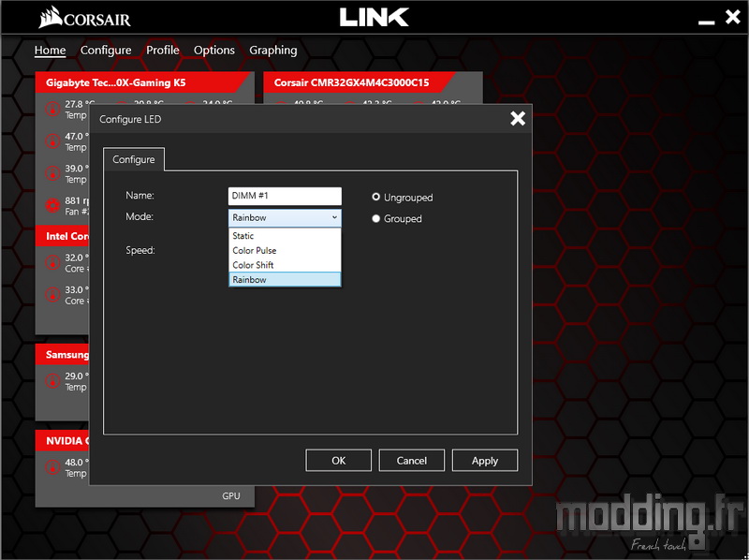Click the Corsair CMR32GX4M4C3000C15 panel header
The height and width of the screenshot is (560, 749).
[359, 82]
